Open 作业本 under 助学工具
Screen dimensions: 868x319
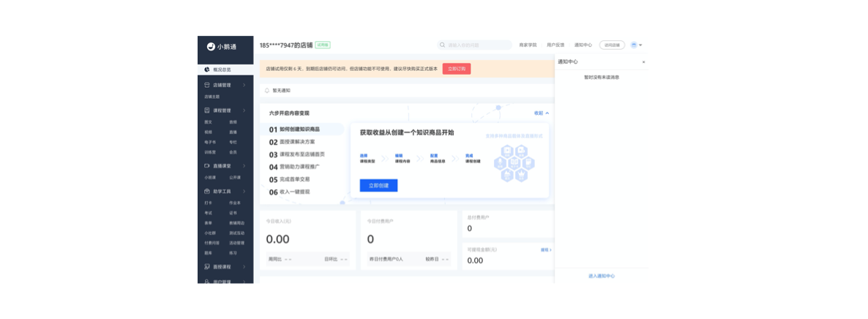(235, 203)
